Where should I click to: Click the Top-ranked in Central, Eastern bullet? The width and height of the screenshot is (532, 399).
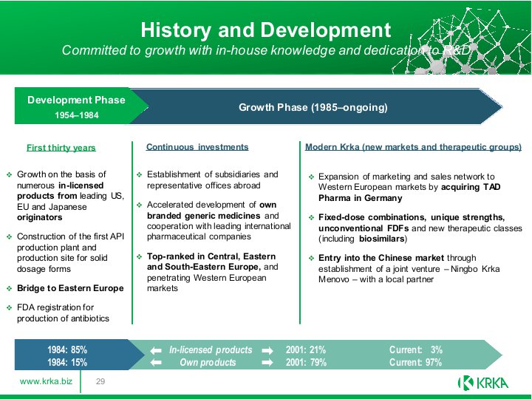click(212, 272)
